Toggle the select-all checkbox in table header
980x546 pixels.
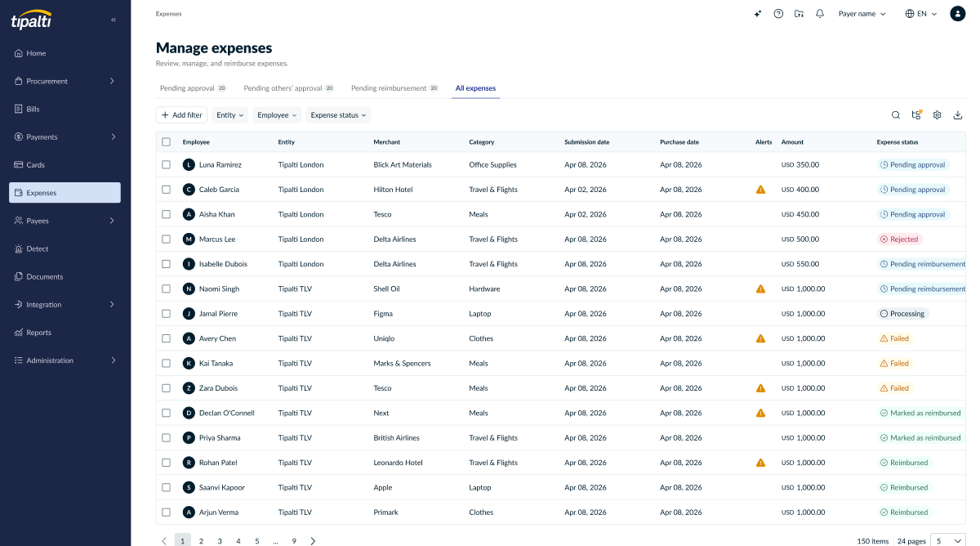click(x=166, y=142)
